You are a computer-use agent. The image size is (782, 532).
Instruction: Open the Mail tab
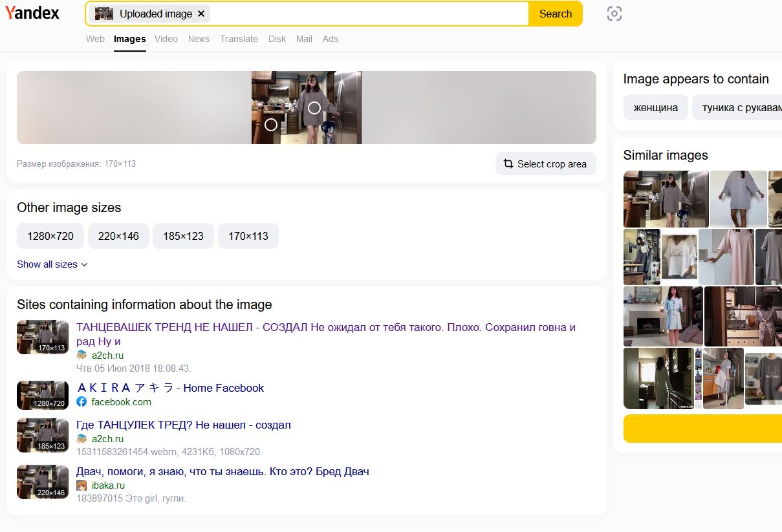[304, 39]
